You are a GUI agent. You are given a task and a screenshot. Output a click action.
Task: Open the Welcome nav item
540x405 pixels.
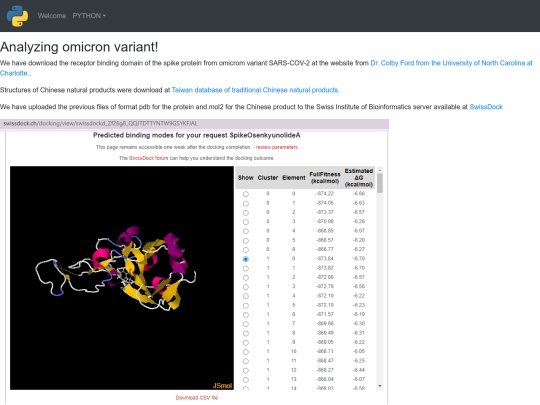52,16
